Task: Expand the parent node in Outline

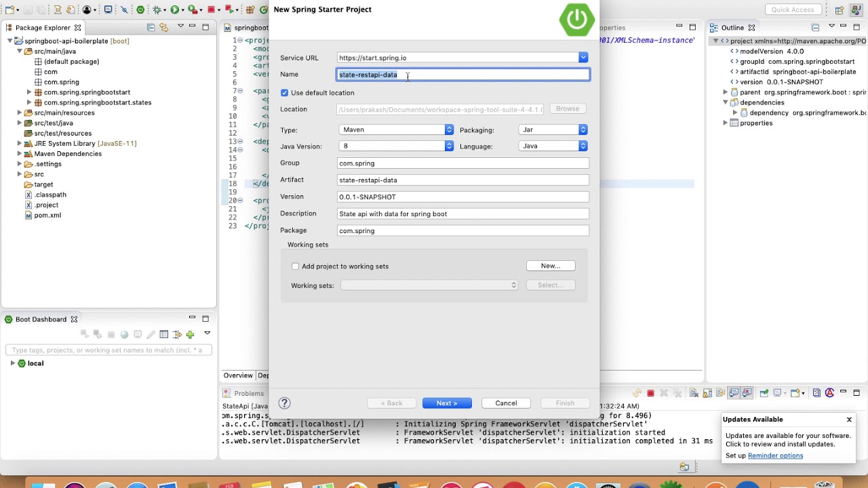Action: coord(726,92)
